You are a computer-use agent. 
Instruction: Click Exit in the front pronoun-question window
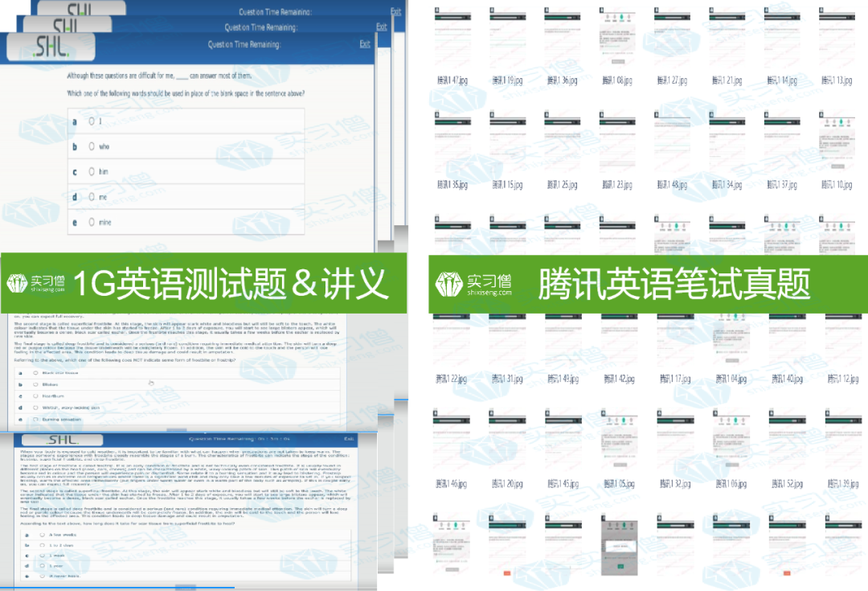(365, 44)
